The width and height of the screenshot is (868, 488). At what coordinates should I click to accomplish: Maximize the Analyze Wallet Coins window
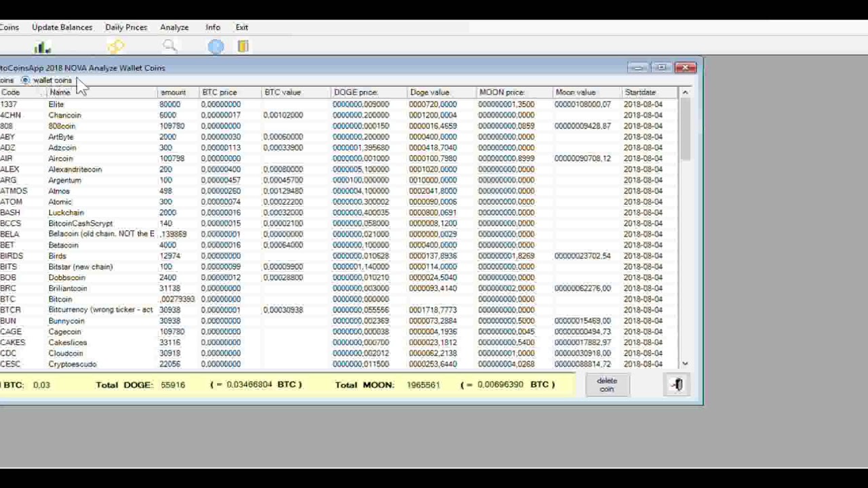coord(661,68)
